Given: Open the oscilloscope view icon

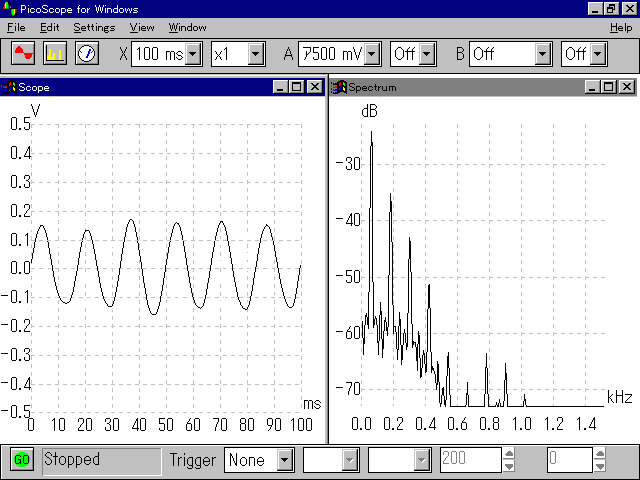Looking at the screenshot, I should (x=23, y=53).
